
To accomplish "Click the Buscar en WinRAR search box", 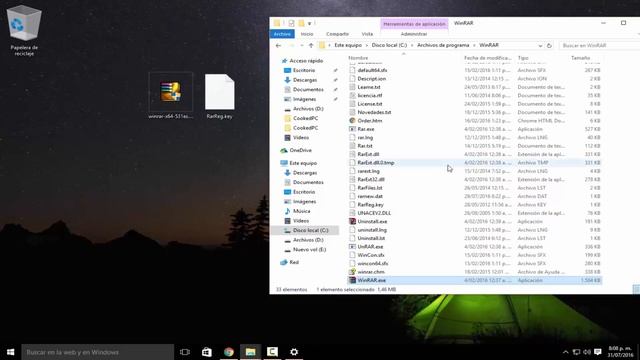I will (599, 45).
